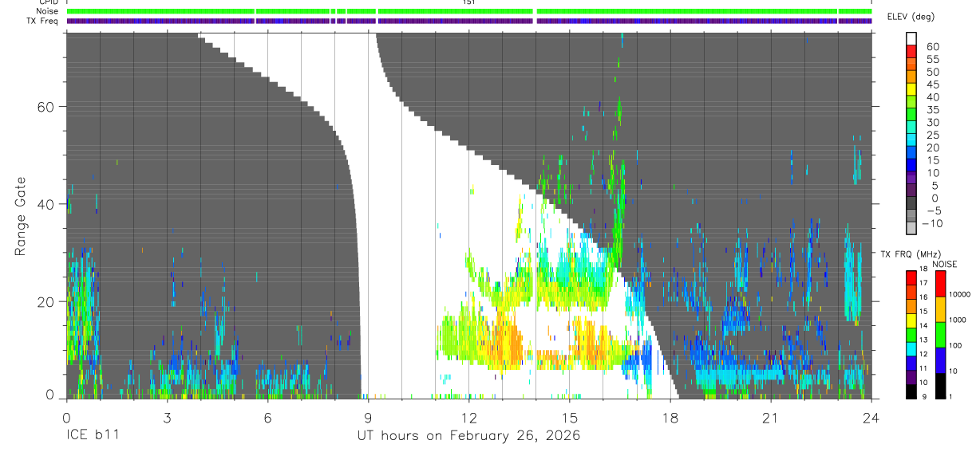Click the '24' tick on the UT hours axis
980x452 pixels.
pyautogui.click(x=871, y=418)
